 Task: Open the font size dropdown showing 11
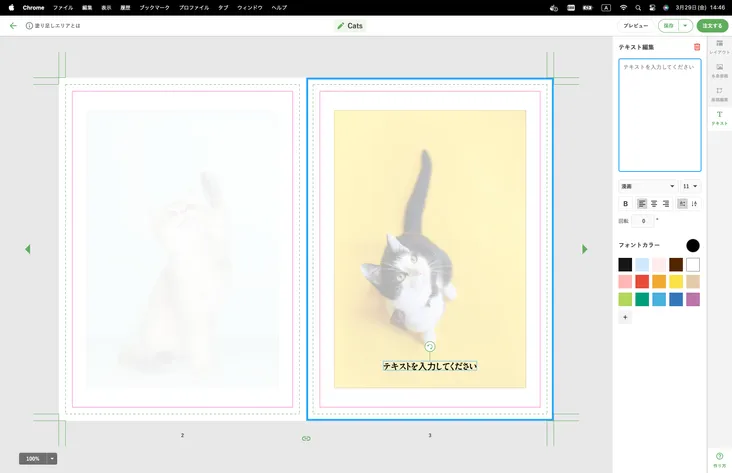pyautogui.click(x=690, y=186)
